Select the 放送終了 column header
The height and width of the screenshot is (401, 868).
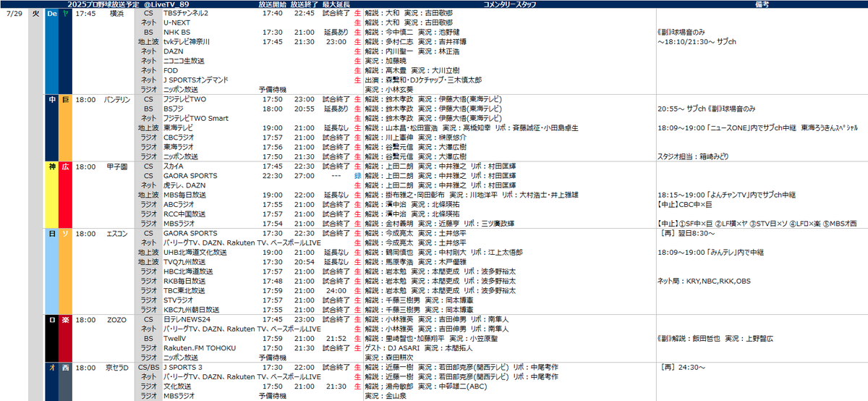click(x=304, y=4)
